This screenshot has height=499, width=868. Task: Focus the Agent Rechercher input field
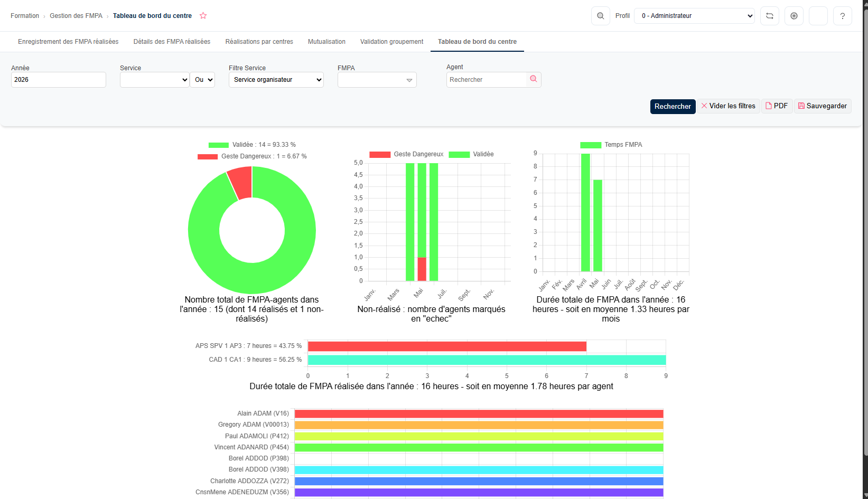(487, 80)
